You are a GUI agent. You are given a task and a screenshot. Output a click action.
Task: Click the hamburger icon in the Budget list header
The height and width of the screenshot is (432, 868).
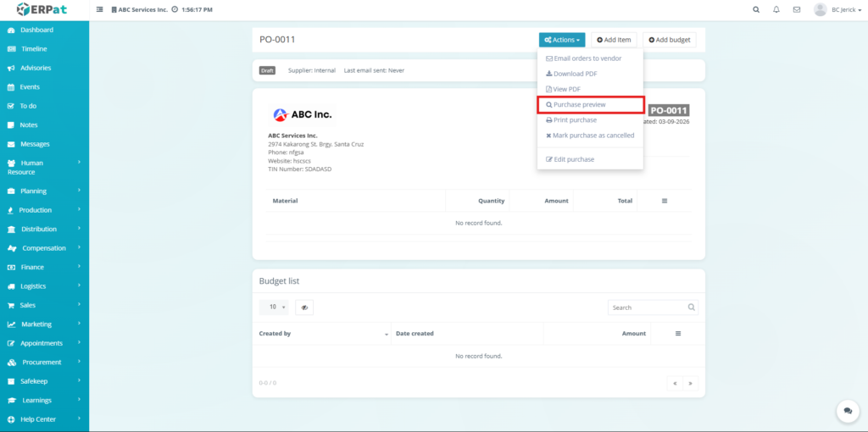pos(678,334)
